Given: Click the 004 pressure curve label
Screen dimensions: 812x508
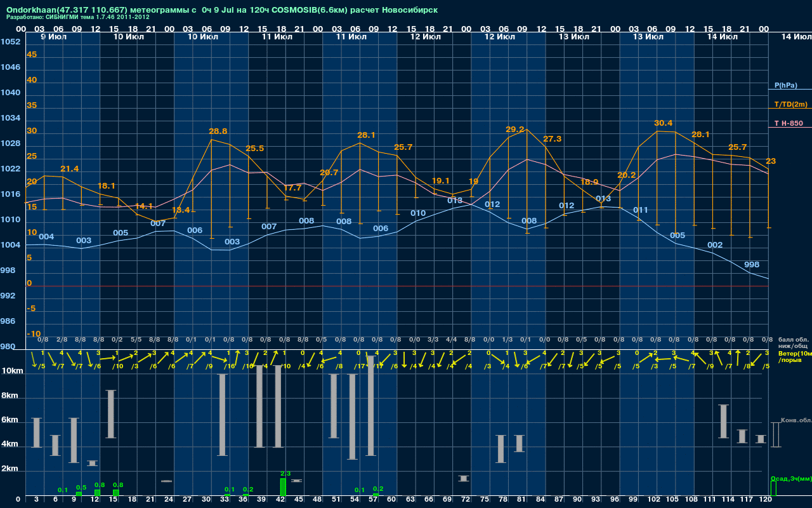Looking at the screenshot, I should coord(46,237).
